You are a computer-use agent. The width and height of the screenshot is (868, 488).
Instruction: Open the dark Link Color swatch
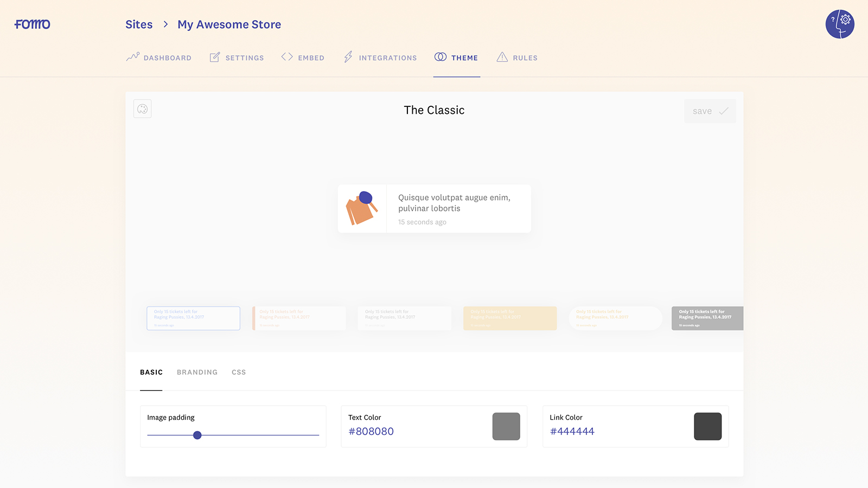[x=707, y=426]
